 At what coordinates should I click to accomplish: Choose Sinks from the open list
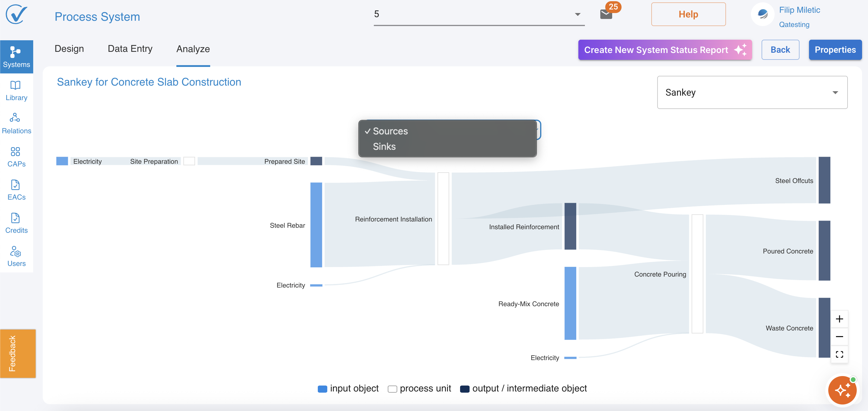(x=384, y=146)
